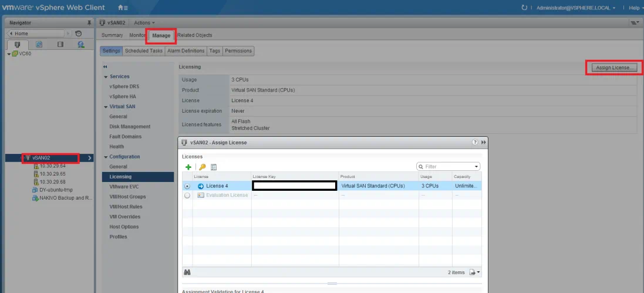Select Disk Management under Virtual SAN
Screen dimensions: 644x293
(130, 127)
